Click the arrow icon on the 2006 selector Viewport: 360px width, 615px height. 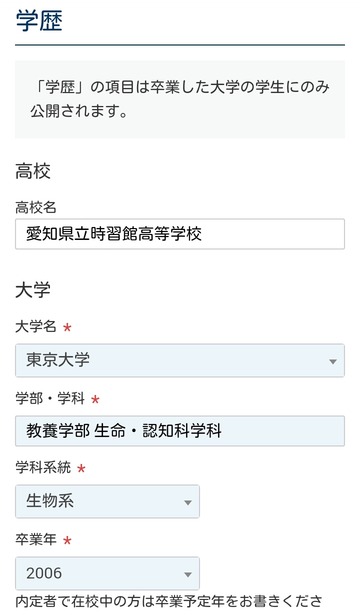[x=188, y=575]
